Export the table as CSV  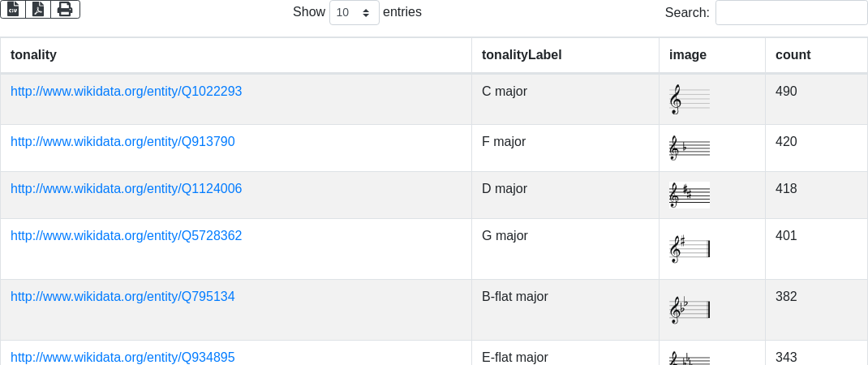pyautogui.click(x=13, y=9)
